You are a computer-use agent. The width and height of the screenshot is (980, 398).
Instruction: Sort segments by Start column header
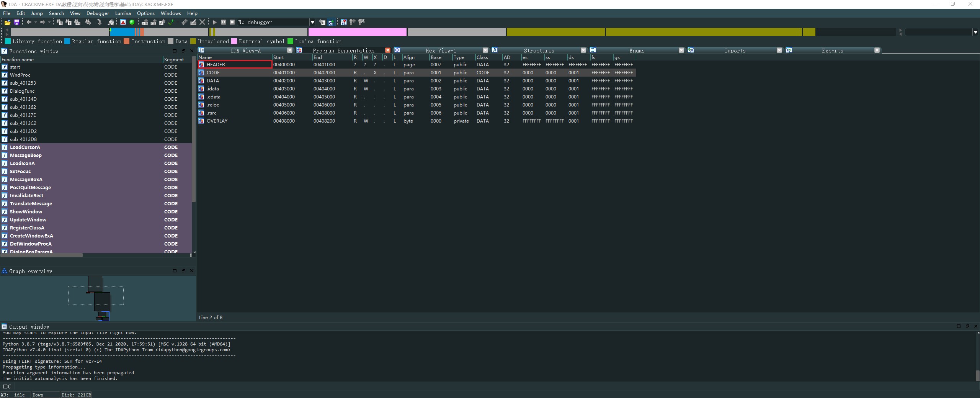tap(292, 57)
